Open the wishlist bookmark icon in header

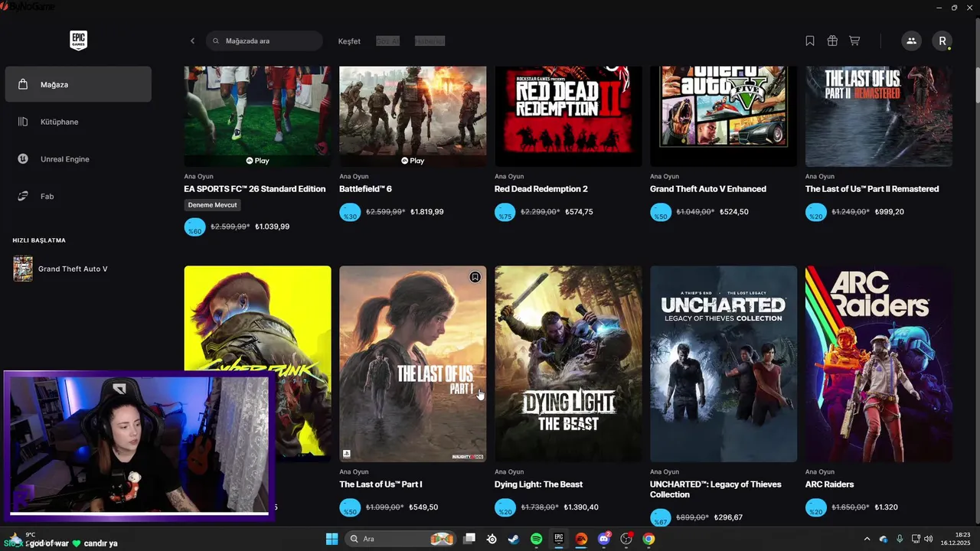(x=810, y=41)
